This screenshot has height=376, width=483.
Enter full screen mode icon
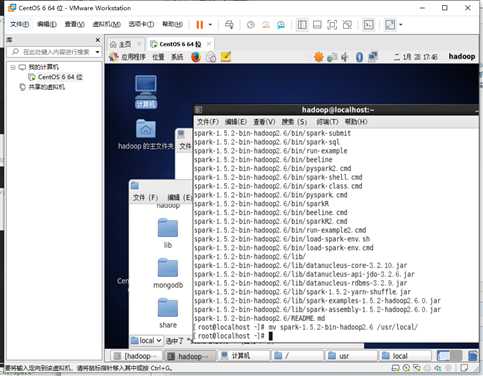[x=332, y=25]
